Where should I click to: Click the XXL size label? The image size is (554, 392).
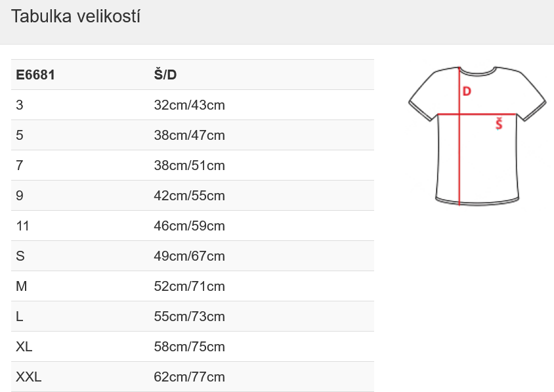pos(29,377)
